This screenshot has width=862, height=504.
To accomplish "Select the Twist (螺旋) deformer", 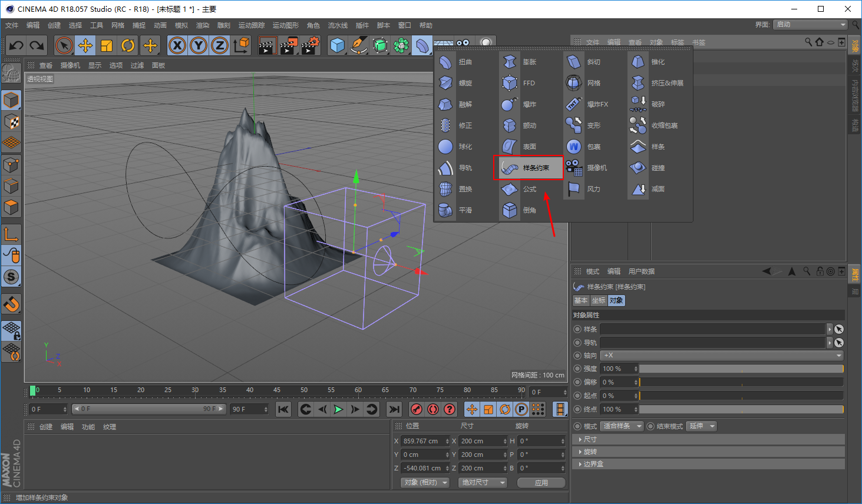I will coord(457,83).
